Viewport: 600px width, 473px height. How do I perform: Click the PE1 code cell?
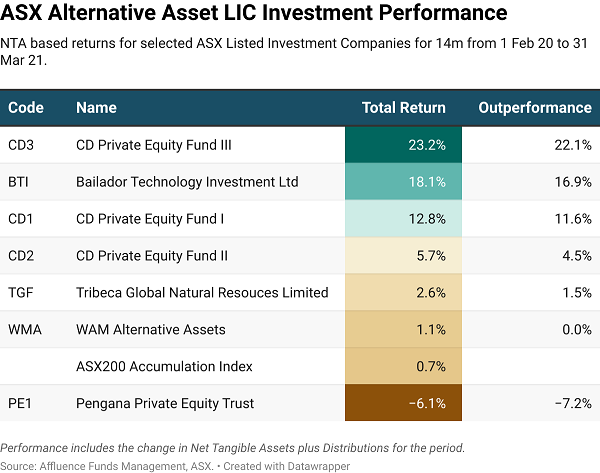pos(19,404)
